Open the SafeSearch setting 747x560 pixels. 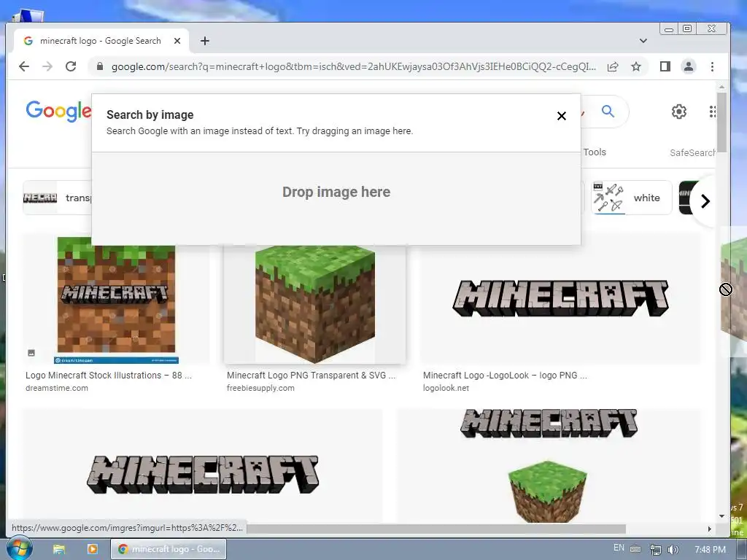(x=692, y=153)
